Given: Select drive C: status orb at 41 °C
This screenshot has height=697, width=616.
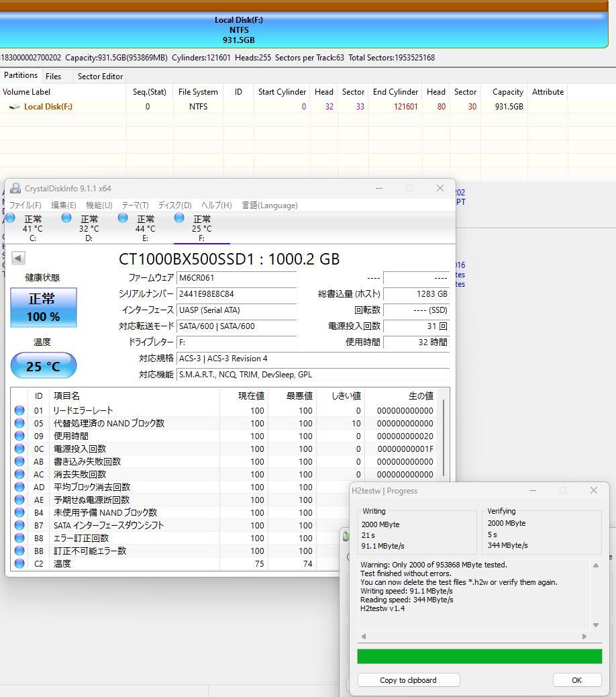Looking at the screenshot, I should 10,218.
